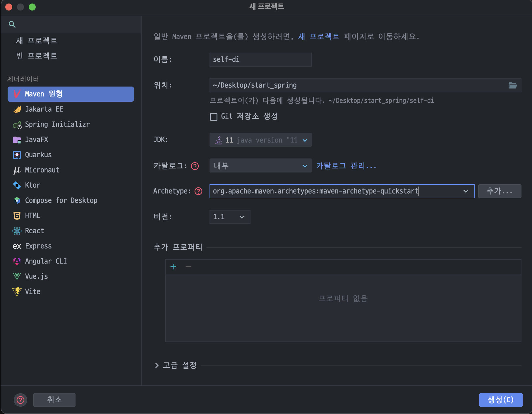The image size is (532, 414).
Task: Open help with the bottom question-mark button
Action: pyautogui.click(x=20, y=400)
